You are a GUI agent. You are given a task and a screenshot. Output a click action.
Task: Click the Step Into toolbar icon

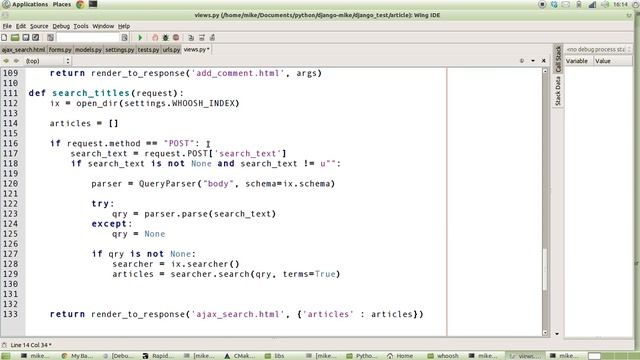191,38
